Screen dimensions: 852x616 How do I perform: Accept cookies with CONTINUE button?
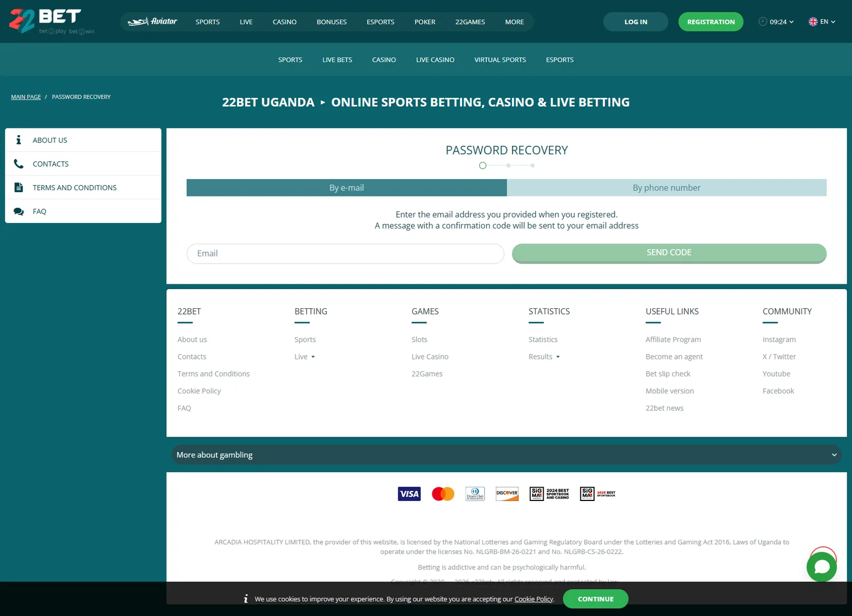point(595,599)
